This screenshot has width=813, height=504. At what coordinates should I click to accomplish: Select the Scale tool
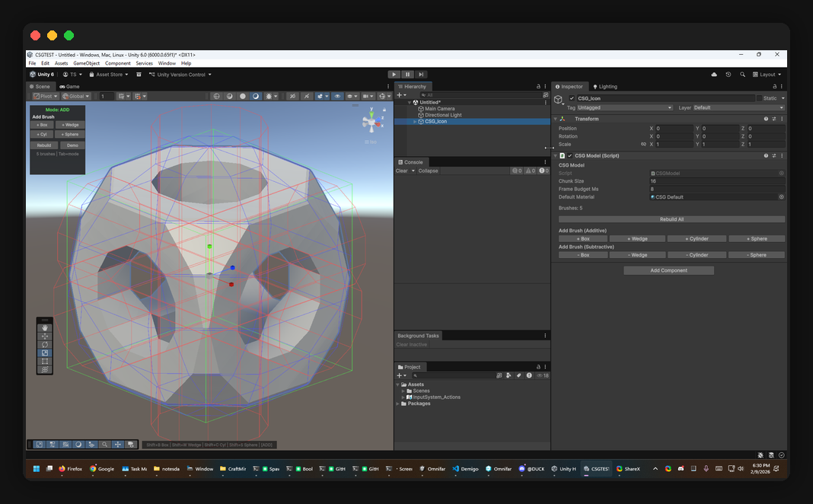click(x=44, y=353)
